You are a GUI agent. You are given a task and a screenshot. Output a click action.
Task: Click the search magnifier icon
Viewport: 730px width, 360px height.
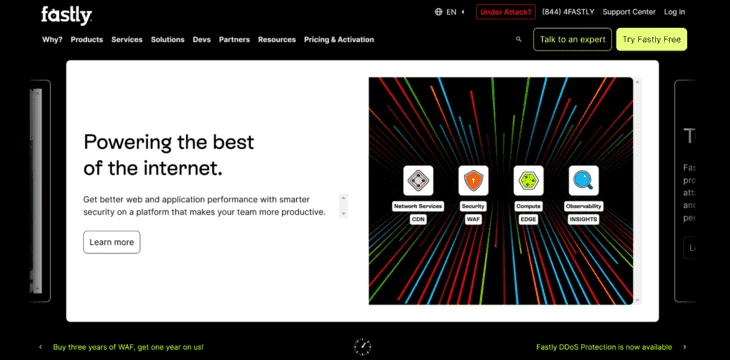pos(519,40)
